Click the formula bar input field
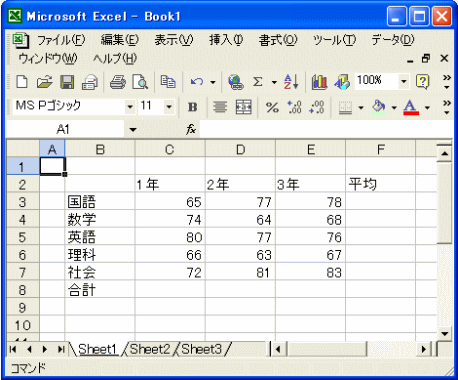This screenshot has width=458, height=380. click(326, 129)
